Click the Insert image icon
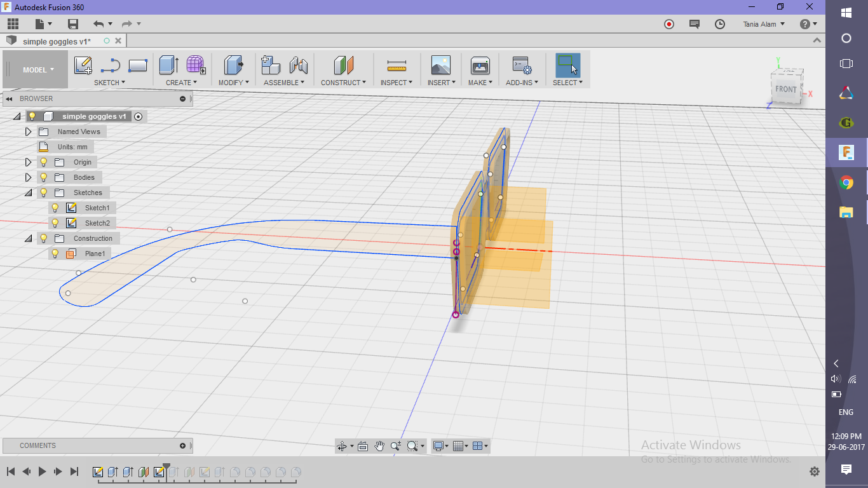The image size is (868, 488). pyautogui.click(x=440, y=65)
